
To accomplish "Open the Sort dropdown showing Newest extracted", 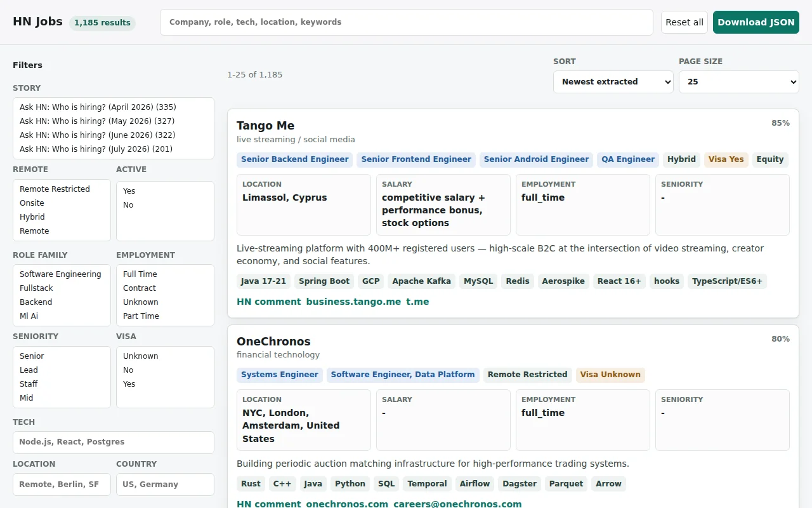I will pyautogui.click(x=613, y=82).
